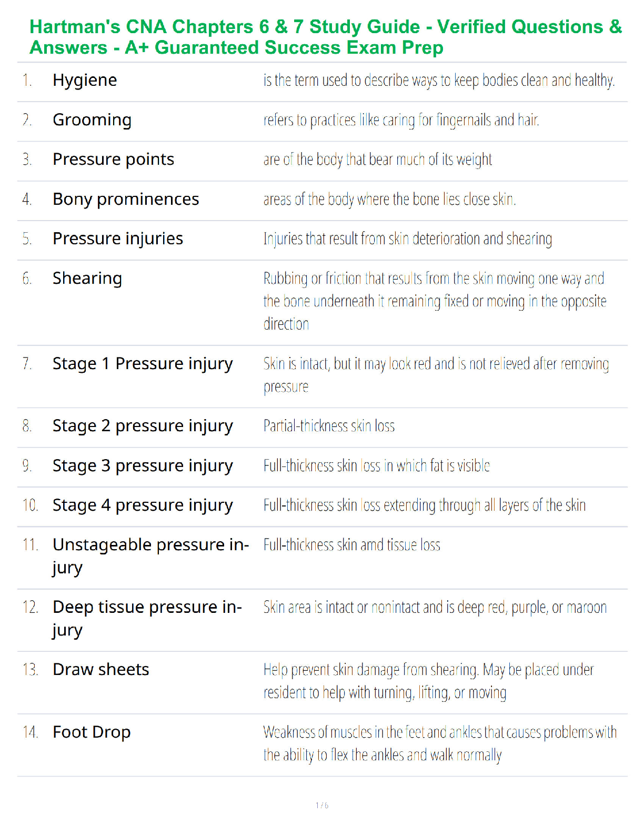The image size is (644, 834).
Task: Click the Shearing definition paragraph
Action: [x=435, y=301]
